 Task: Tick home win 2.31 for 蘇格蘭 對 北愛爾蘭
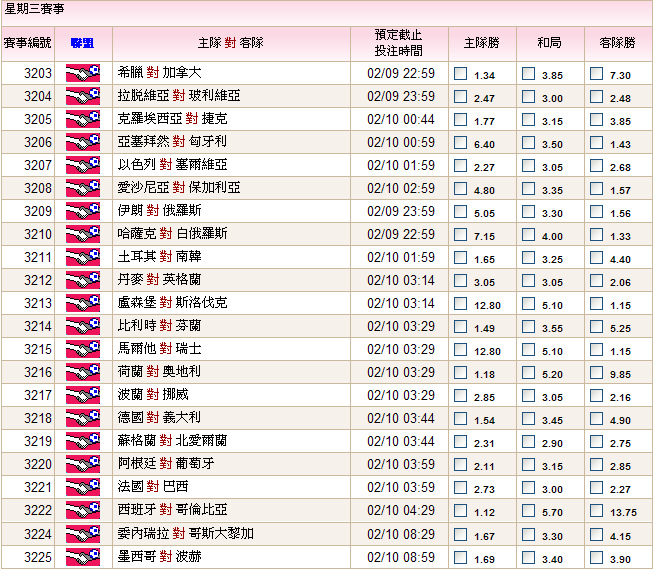click(x=460, y=441)
